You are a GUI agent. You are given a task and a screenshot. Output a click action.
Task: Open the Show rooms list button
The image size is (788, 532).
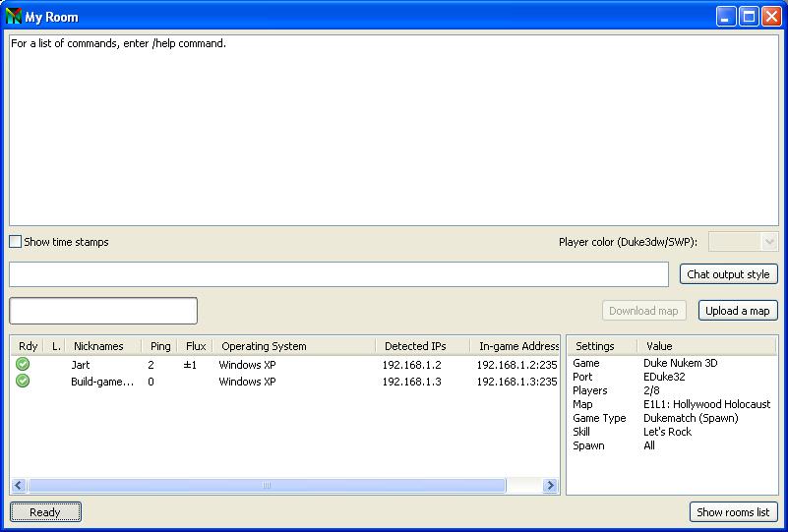(x=734, y=512)
